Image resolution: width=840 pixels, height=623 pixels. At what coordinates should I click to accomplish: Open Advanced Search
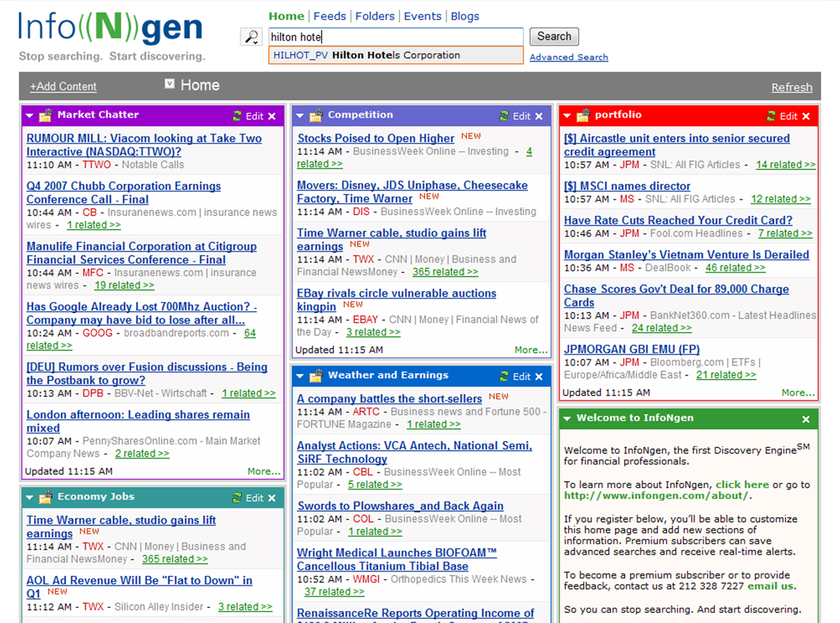pyautogui.click(x=568, y=57)
